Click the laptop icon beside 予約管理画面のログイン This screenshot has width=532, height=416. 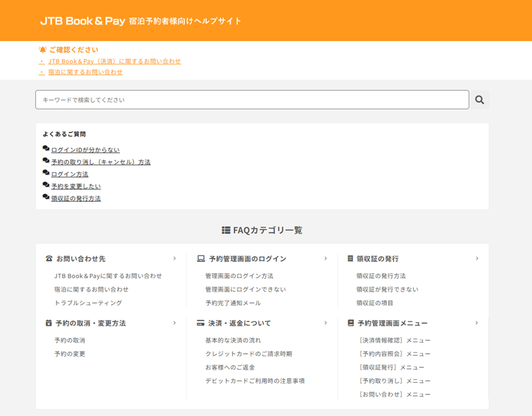201,259
